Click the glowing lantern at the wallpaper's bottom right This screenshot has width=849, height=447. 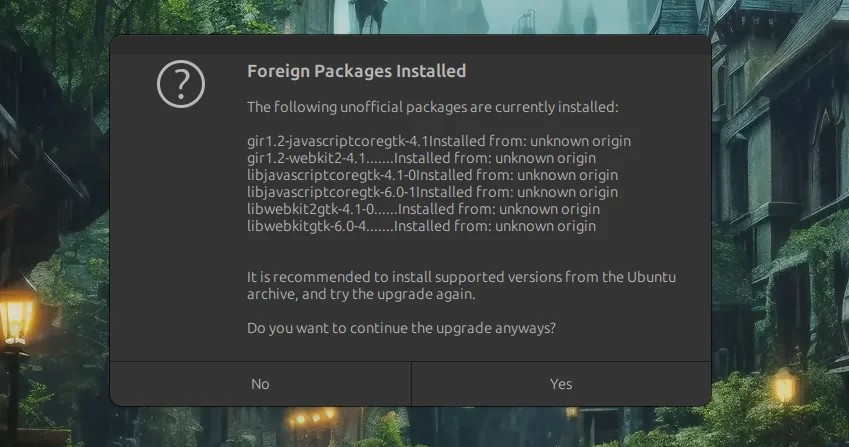click(x=784, y=386)
